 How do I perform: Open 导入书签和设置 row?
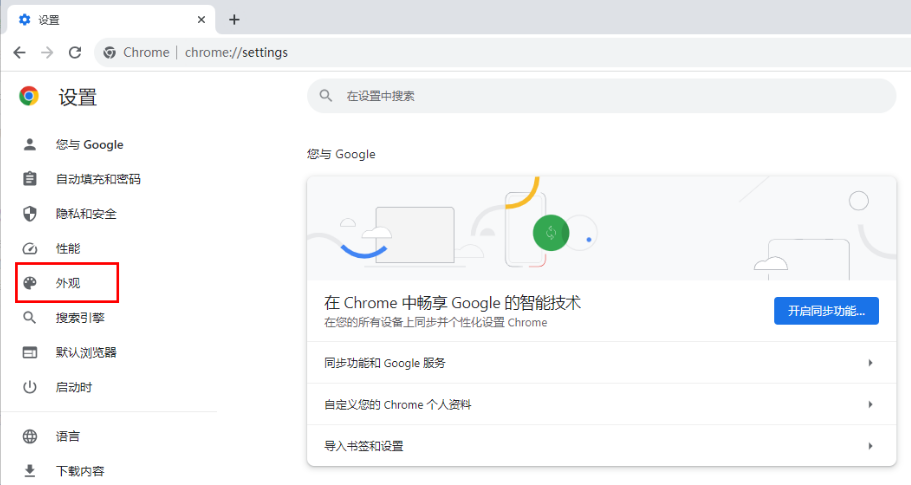click(x=601, y=446)
